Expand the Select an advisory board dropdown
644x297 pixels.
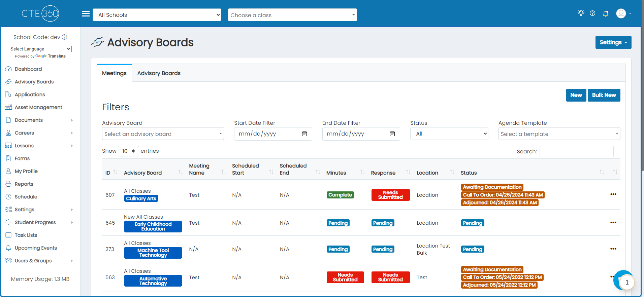(163, 134)
